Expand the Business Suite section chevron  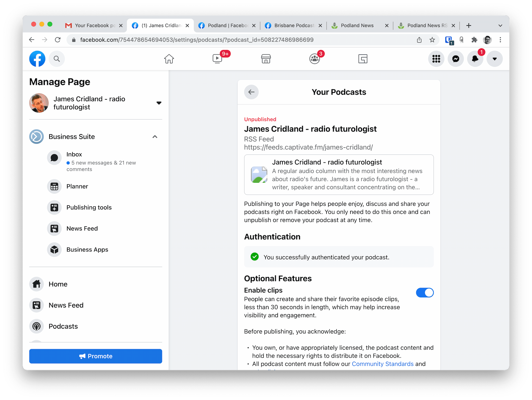tap(155, 137)
